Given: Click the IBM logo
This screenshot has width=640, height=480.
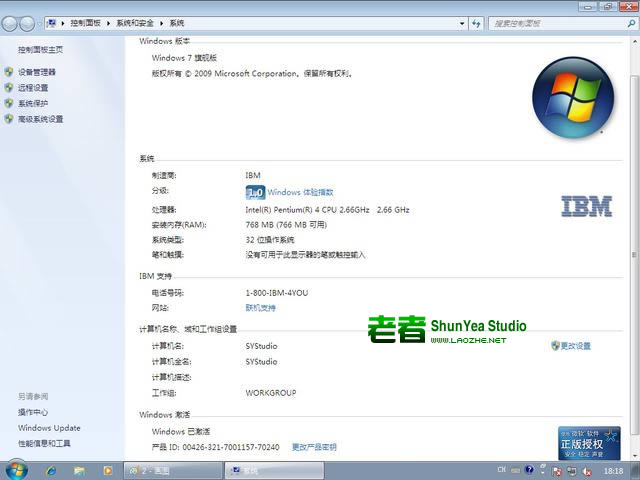Looking at the screenshot, I should (587, 206).
